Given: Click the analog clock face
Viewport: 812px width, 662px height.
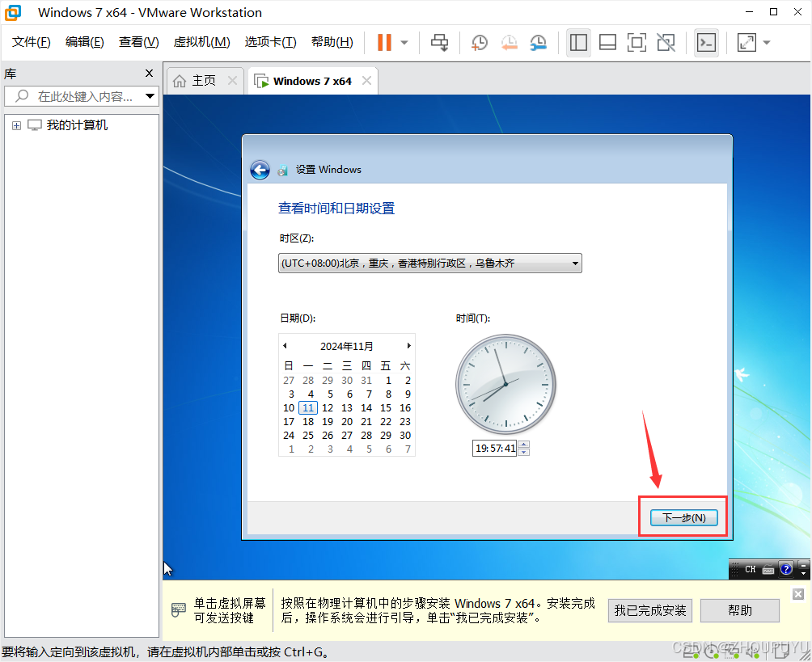Looking at the screenshot, I should tap(505, 385).
